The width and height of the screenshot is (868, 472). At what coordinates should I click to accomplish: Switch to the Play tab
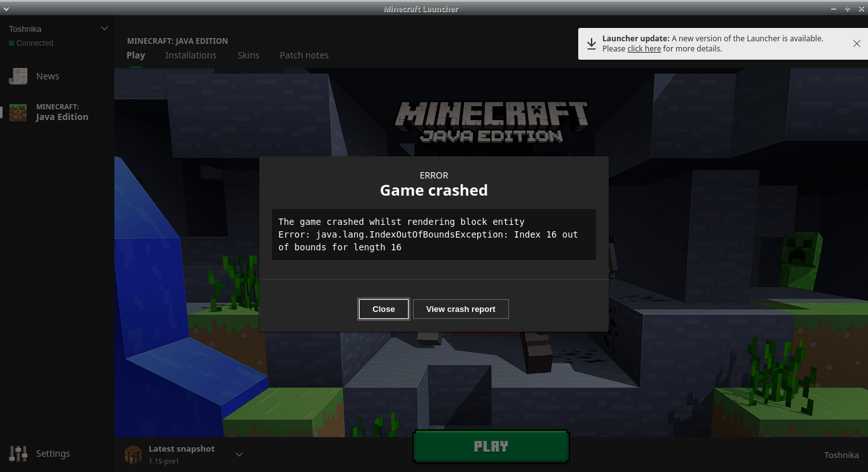click(136, 55)
